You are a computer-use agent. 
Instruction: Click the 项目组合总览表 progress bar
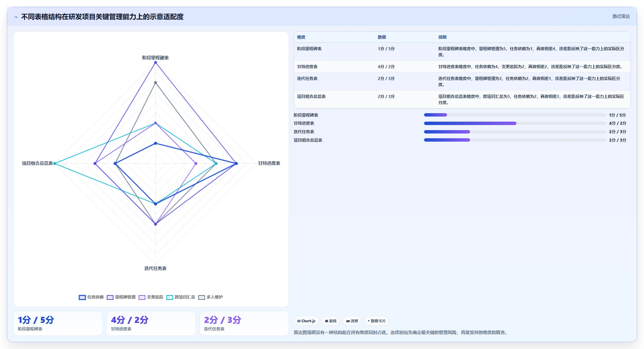tap(515, 140)
